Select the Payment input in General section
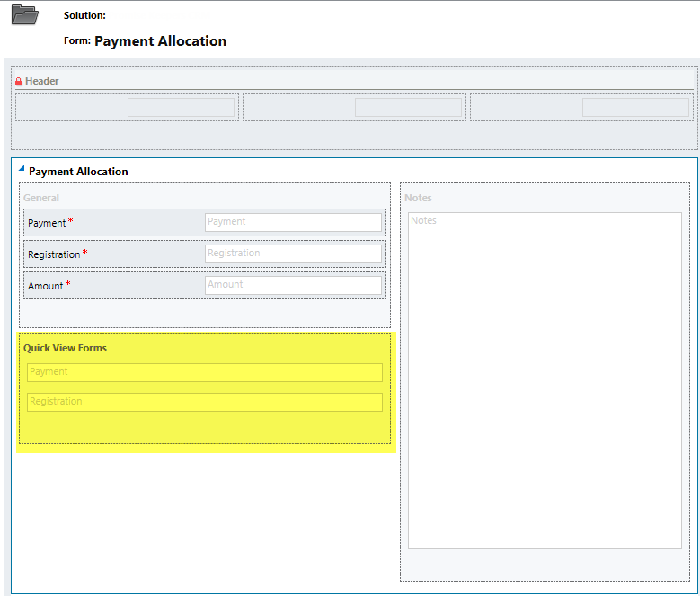Viewport: 700px width, 596px height. [293, 222]
